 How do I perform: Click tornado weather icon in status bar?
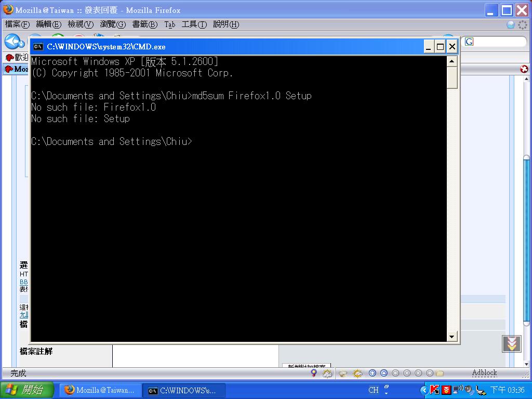point(343,374)
